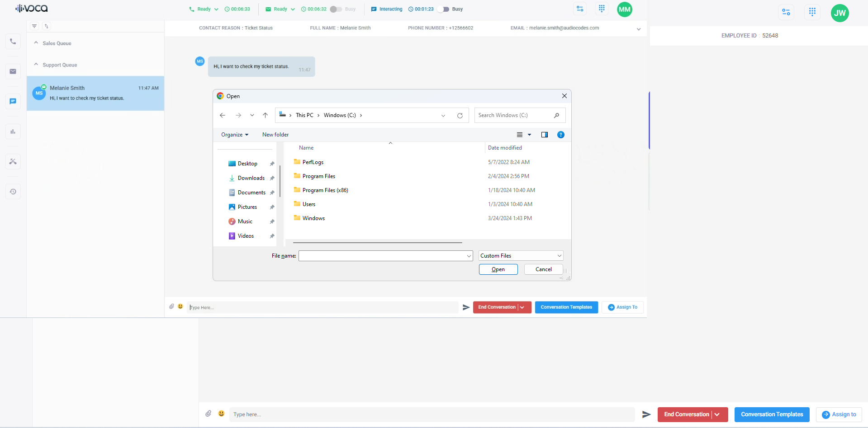The height and width of the screenshot is (428, 868).
Task: Click the JW user avatar
Action: click(840, 13)
